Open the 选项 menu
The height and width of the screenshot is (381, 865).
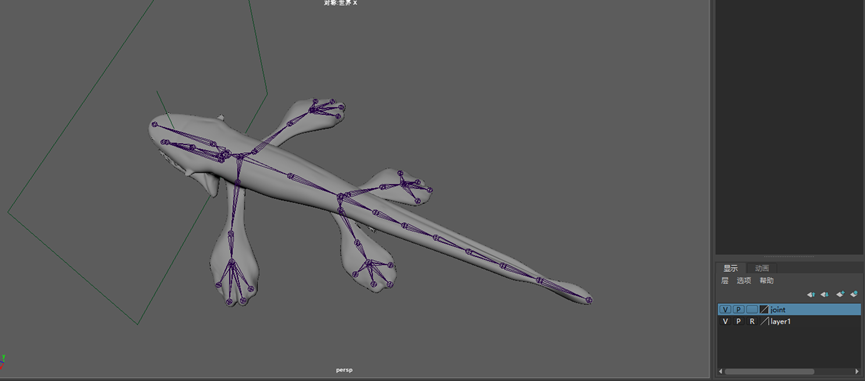tap(744, 281)
